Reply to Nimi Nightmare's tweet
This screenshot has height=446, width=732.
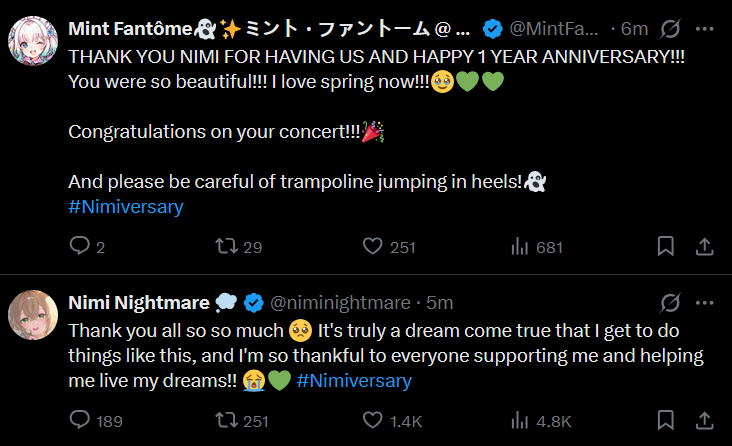click(x=79, y=420)
